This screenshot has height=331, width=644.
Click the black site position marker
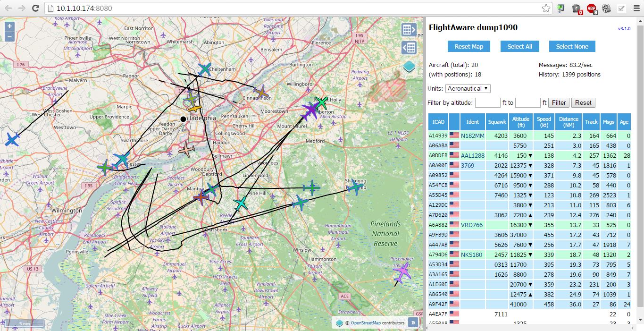tap(183, 119)
